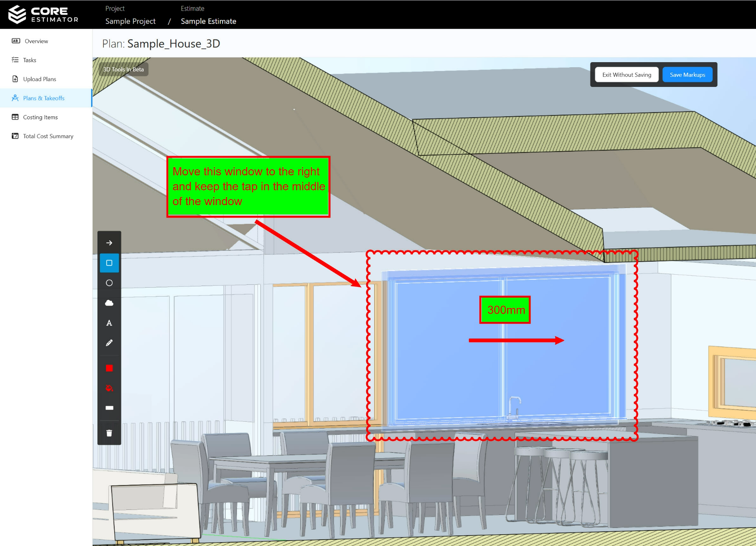Select the cloud markup tool

pyautogui.click(x=109, y=303)
